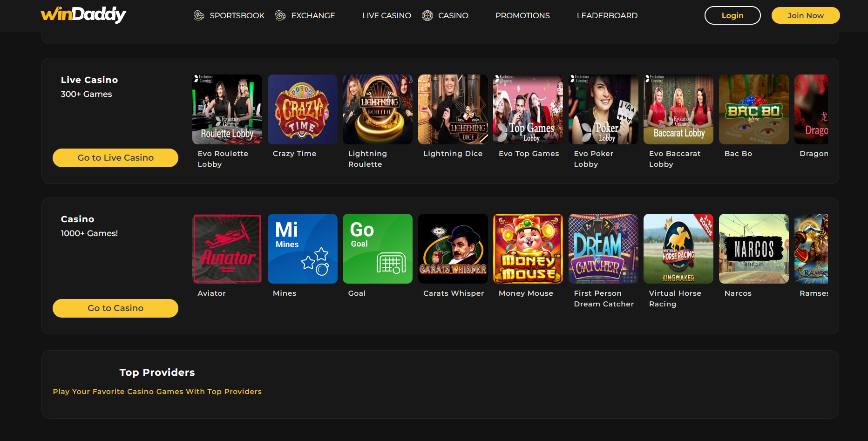Screen dimensions: 868x441
Task: Click the Narcos game label
Action: pyautogui.click(x=738, y=293)
